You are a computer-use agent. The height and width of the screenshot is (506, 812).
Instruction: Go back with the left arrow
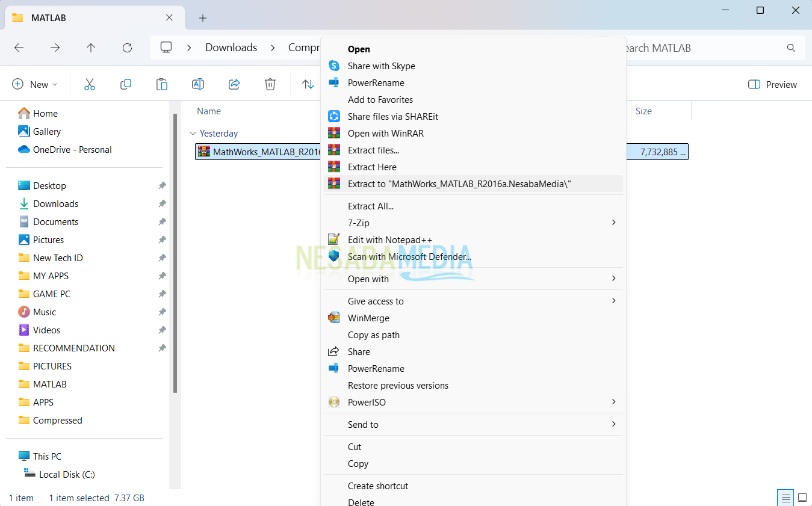coord(19,48)
